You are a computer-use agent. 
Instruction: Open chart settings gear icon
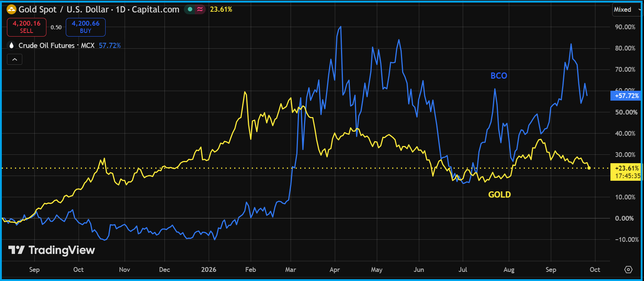point(628,270)
